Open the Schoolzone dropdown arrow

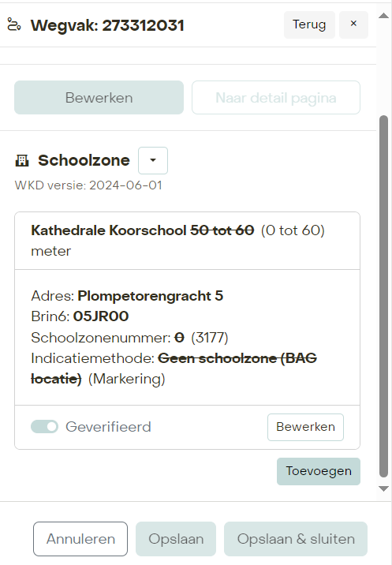click(153, 160)
